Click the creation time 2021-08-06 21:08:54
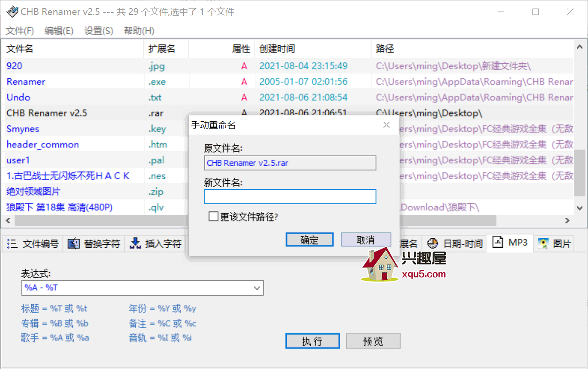 click(303, 97)
